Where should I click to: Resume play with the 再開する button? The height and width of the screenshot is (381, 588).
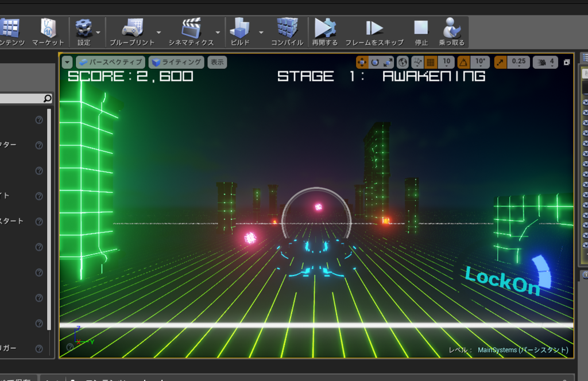click(x=325, y=32)
